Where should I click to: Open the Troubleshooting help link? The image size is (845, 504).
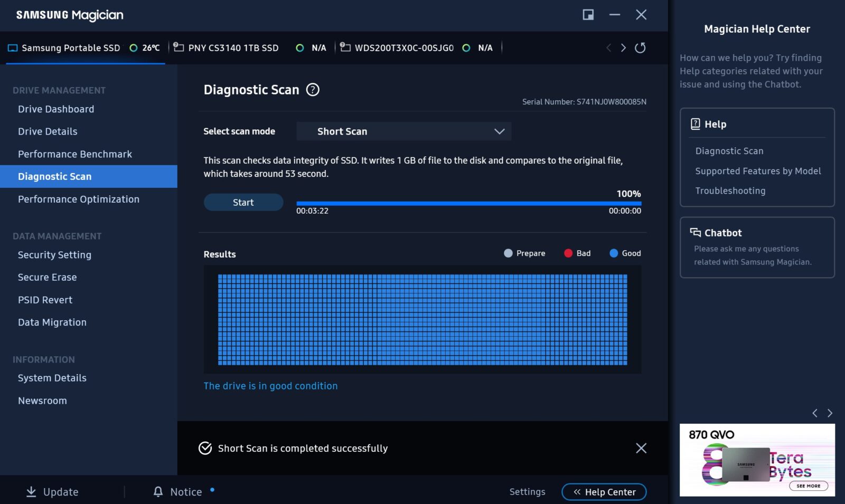730,191
